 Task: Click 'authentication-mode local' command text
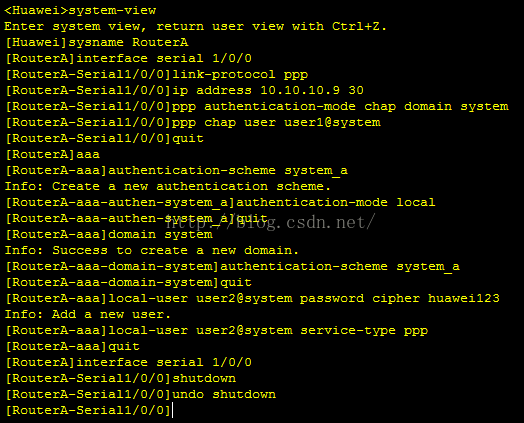tap(336, 202)
